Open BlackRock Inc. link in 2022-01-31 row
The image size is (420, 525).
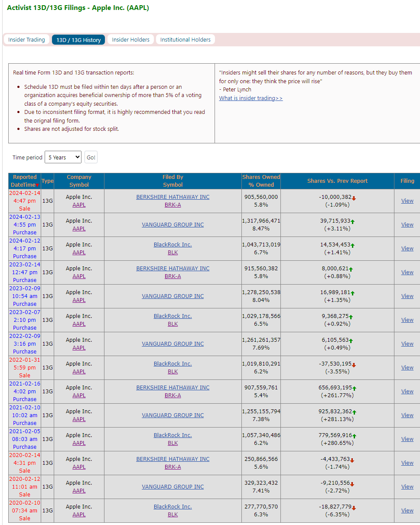pyautogui.click(x=173, y=364)
